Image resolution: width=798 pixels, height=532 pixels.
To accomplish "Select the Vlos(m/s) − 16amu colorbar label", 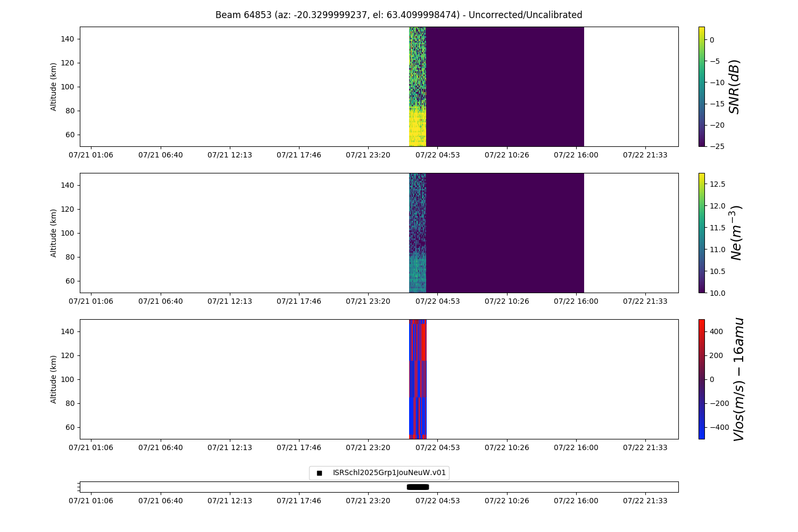I will [x=738, y=379].
